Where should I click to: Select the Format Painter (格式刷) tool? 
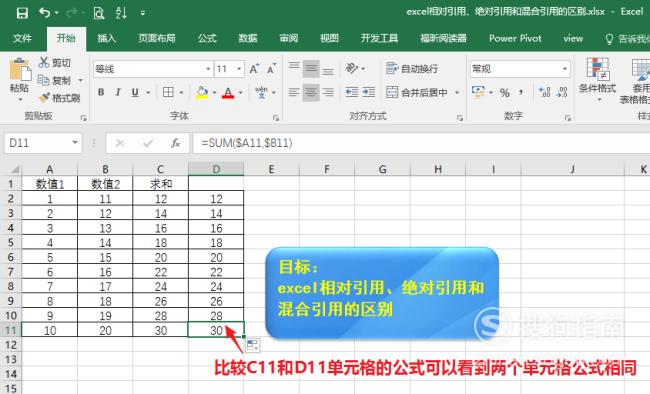(x=59, y=98)
